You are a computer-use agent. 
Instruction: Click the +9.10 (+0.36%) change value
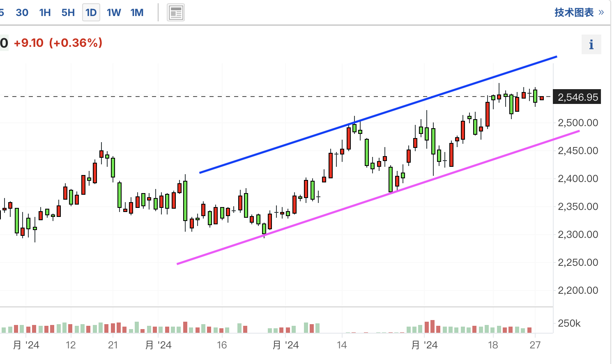58,43
